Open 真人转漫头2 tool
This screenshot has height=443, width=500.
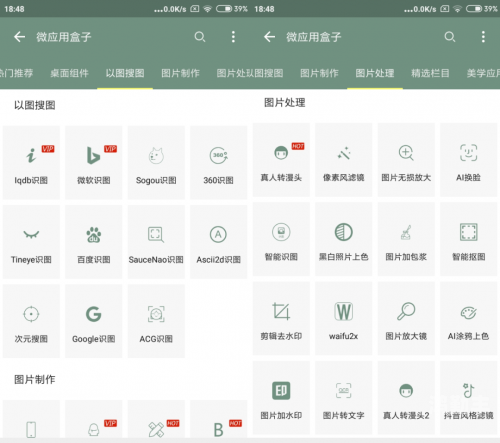tap(406, 398)
